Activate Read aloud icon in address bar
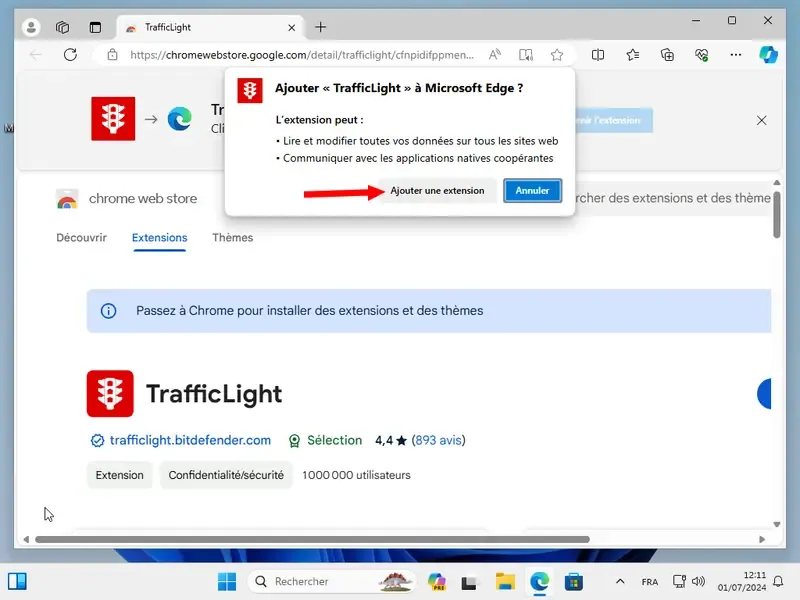The image size is (800, 600). tap(494, 55)
